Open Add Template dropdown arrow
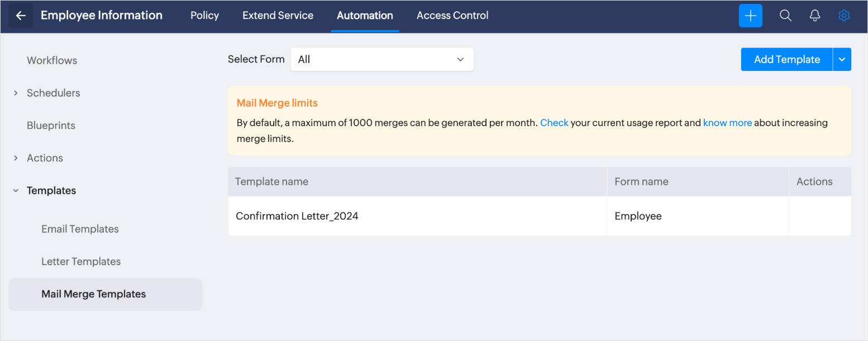 coord(842,60)
